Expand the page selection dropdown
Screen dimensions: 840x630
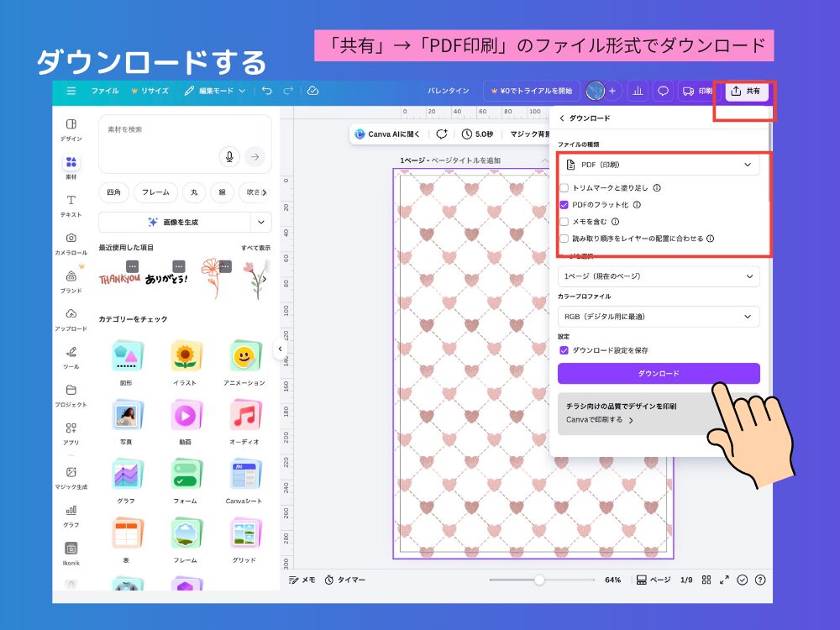click(x=659, y=276)
